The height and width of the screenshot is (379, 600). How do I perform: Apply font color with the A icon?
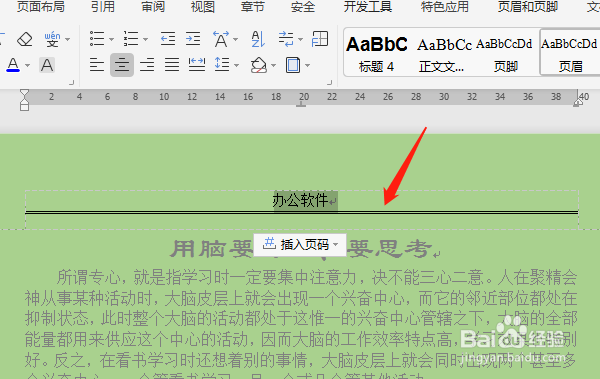pos(13,65)
